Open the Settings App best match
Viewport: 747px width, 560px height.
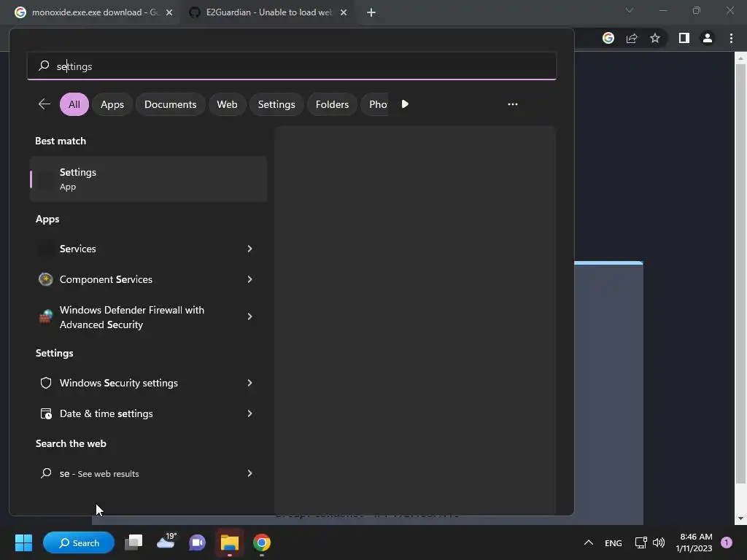tap(149, 179)
